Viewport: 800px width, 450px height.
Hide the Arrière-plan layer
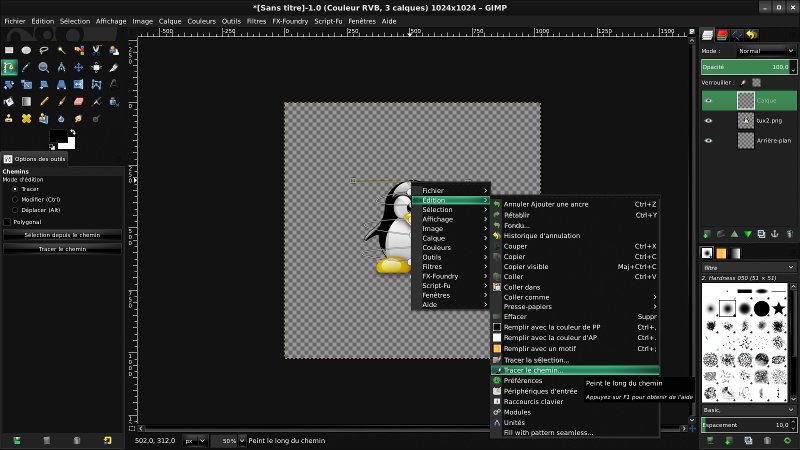(708, 140)
